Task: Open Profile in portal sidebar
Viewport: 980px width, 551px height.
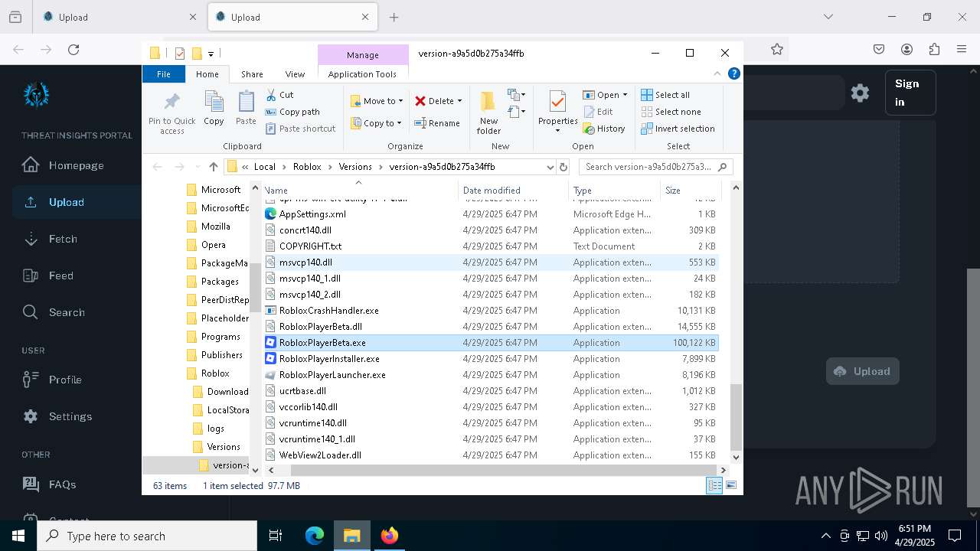Action: point(65,380)
